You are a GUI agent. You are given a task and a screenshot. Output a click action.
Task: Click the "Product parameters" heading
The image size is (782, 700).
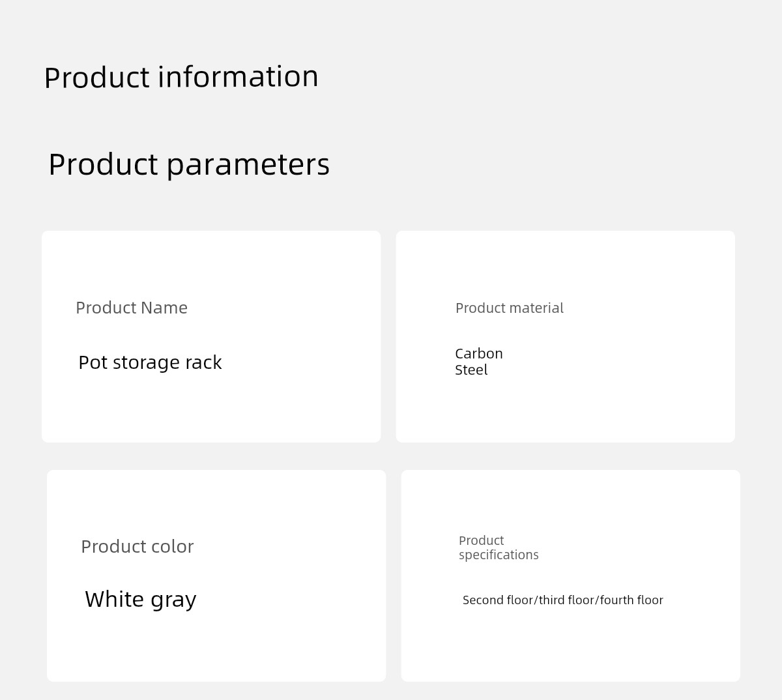[189, 164]
